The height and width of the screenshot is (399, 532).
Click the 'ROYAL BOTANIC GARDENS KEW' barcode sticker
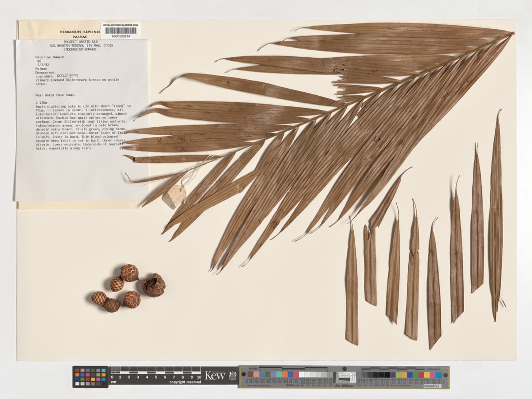pos(121,31)
